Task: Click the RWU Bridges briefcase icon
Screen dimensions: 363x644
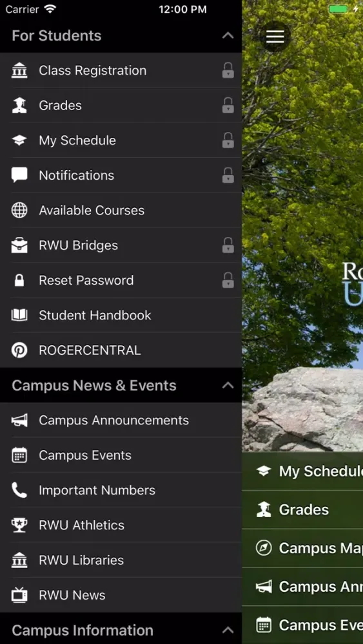Action: 19,245
